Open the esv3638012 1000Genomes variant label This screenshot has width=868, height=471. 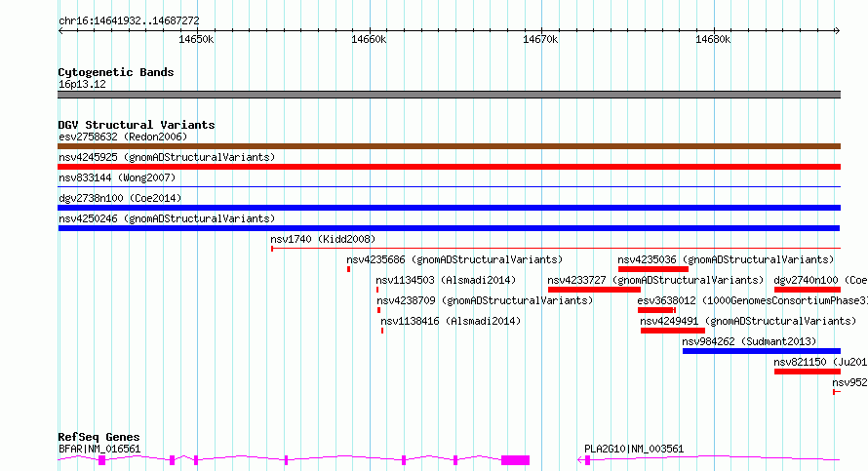752,300
